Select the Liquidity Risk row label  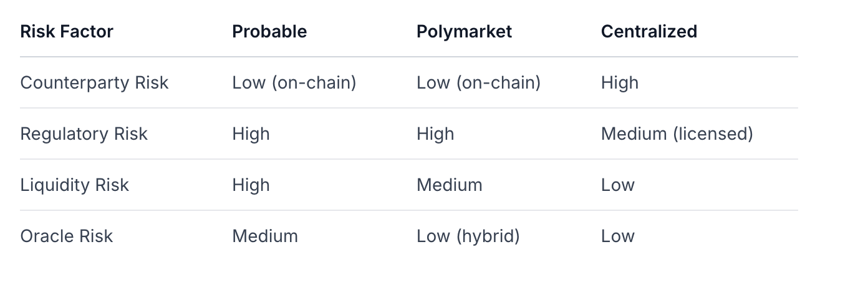coord(74,185)
